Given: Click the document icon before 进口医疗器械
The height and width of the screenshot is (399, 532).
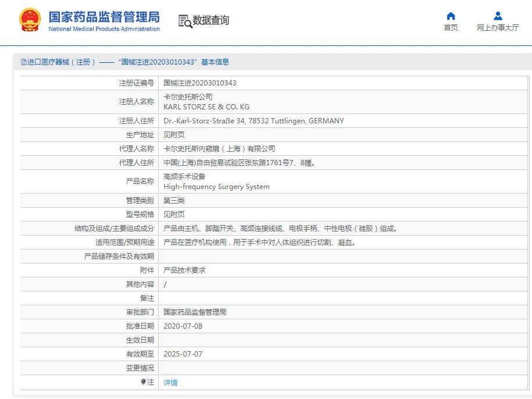Looking at the screenshot, I should [23, 62].
